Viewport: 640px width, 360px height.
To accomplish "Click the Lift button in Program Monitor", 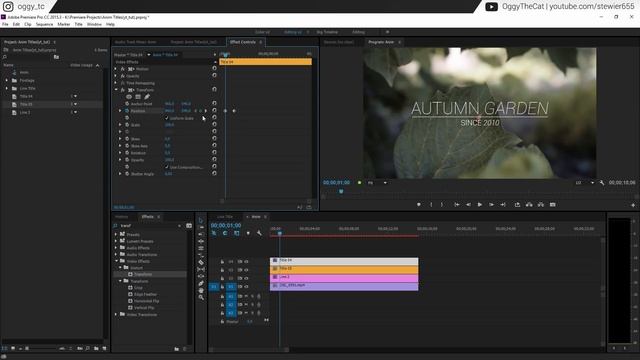I will [529, 204].
